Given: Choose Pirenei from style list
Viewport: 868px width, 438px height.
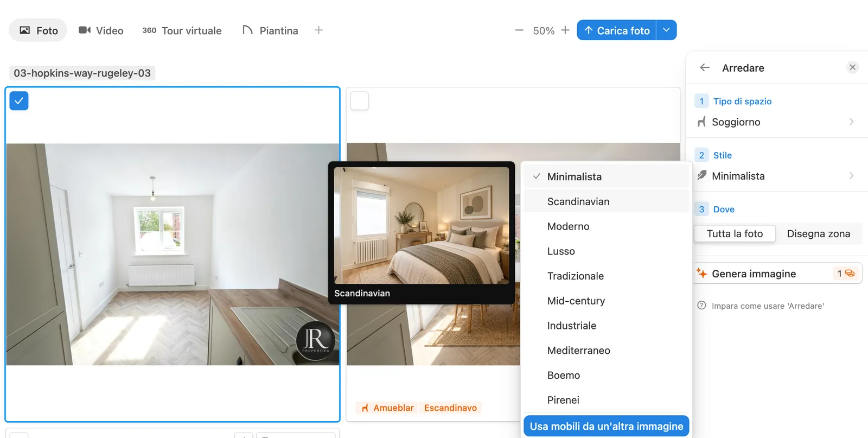Looking at the screenshot, I should [606, 400].
